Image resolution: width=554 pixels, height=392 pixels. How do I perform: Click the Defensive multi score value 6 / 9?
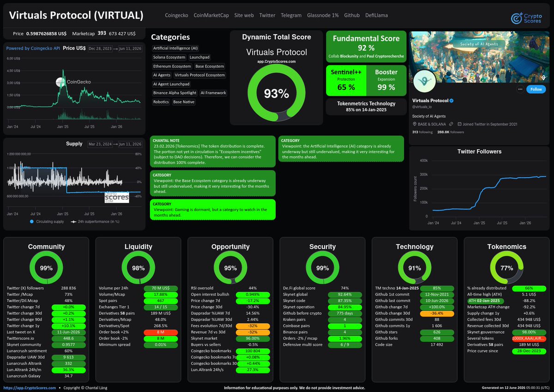click(345, 344)
